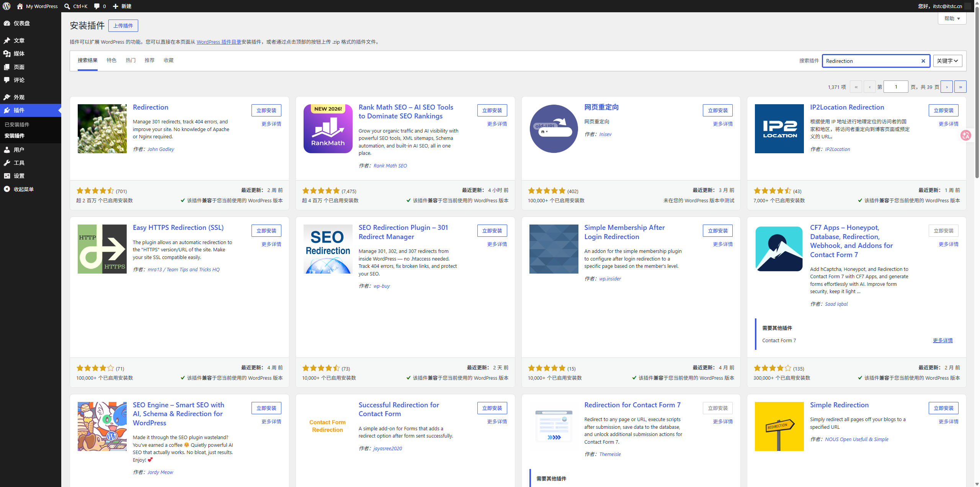Click the Easy HTTPS Redirection plugin icon
The width and height of the screenshot is (980, 487).
point(102,249)
